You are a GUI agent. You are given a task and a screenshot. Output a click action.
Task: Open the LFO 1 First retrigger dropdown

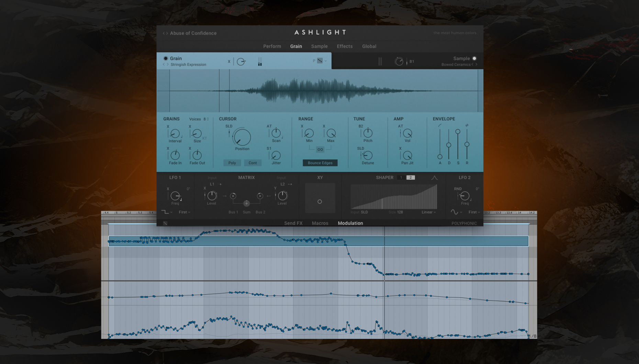pos(184,212)
